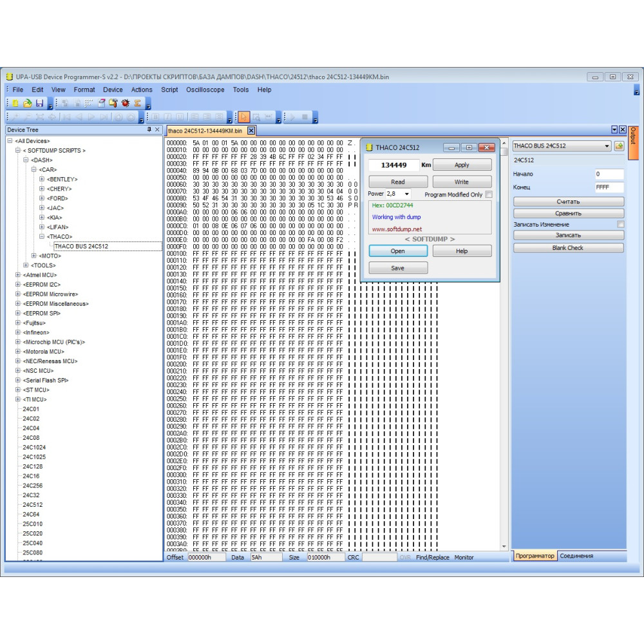Click Find/Replace in the status bar
The image size is (644, 644).
(433, 557)
